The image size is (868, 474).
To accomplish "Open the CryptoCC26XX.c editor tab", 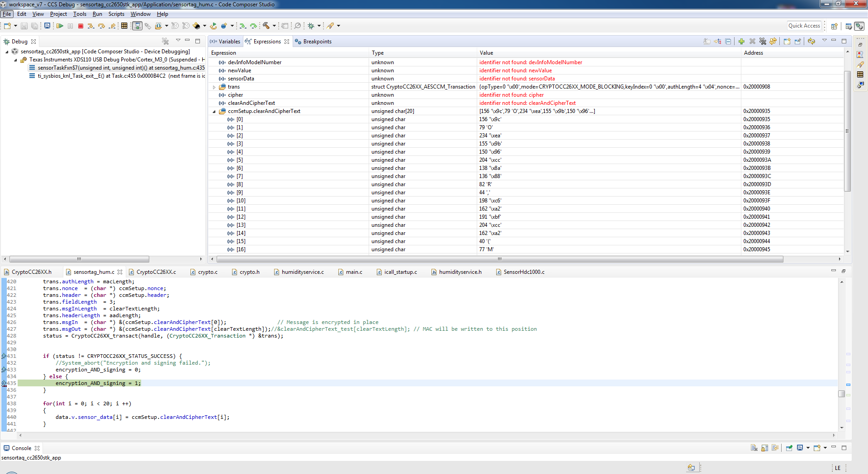I will [x=156, y=272].
